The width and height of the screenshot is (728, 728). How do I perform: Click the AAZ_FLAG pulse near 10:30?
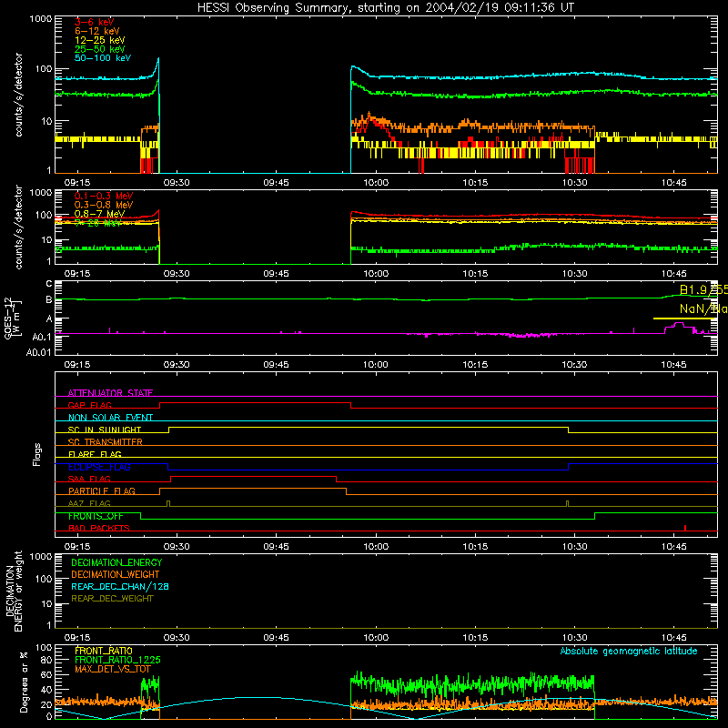(567, 504)
